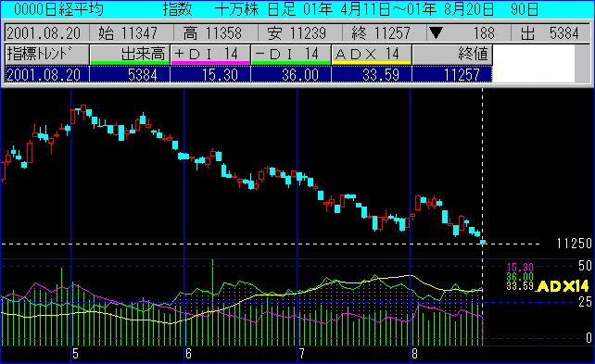The height and width of the screenshot is (364, 595).
Task: Click the 50 indicator scale label
Action: 585,266
